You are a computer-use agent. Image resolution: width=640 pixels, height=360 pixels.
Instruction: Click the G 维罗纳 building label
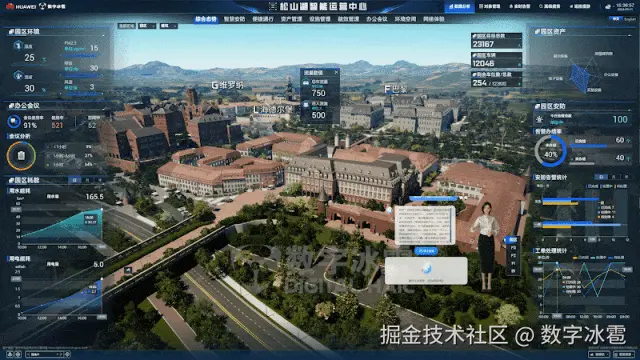pos(227,85)
